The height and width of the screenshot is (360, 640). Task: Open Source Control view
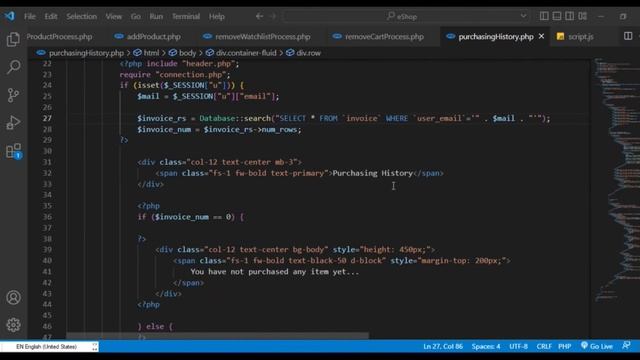pyautogui.click(x=13, y=95)
